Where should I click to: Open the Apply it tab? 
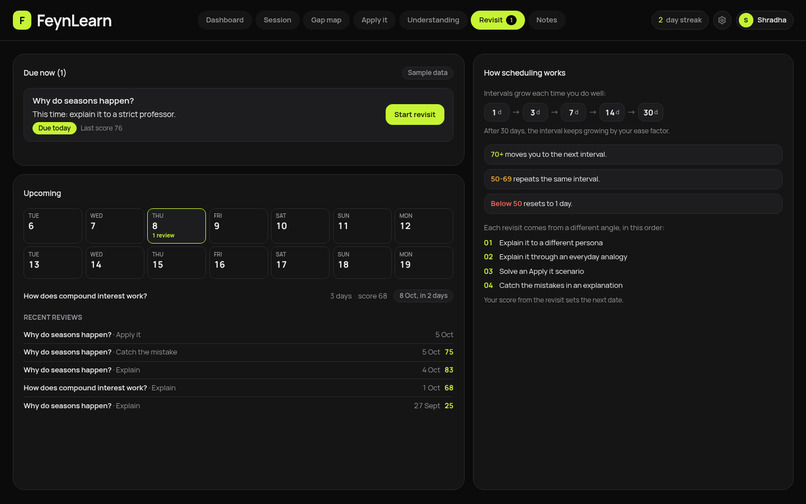pos(374,20)
